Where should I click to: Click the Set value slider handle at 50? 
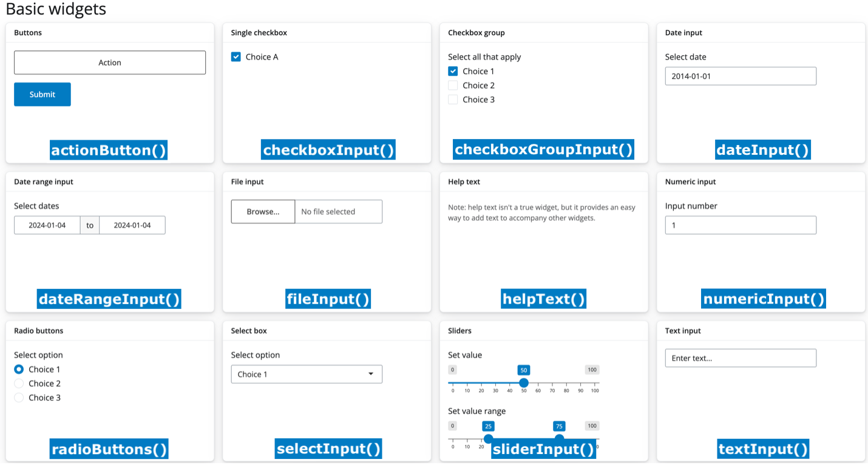pos(523,383)
